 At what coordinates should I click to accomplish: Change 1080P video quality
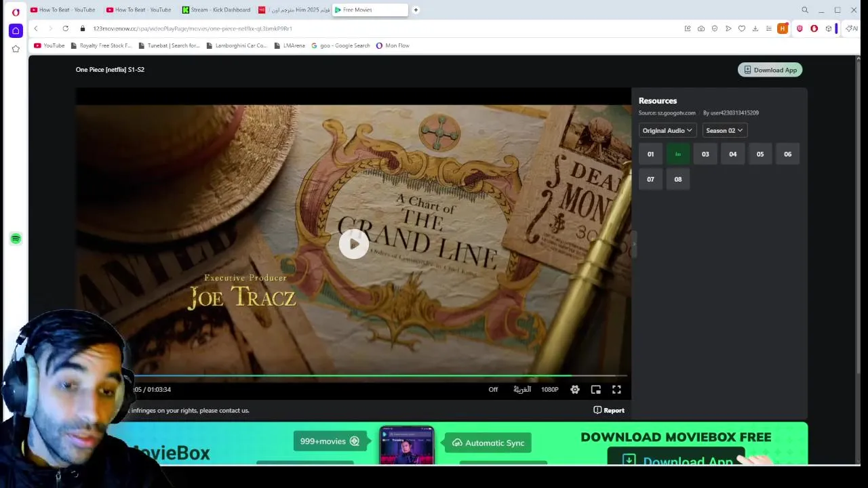tap(550, 390)
